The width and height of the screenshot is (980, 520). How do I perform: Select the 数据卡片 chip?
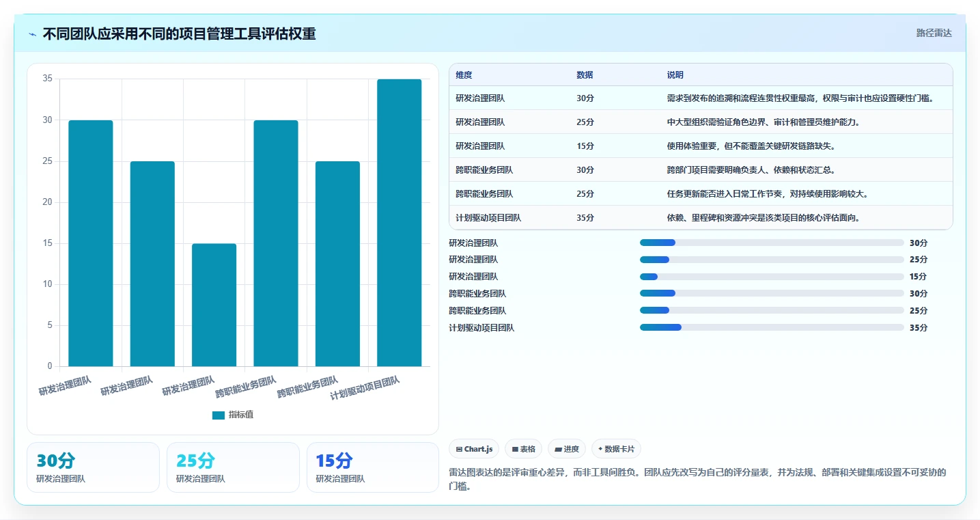point(616,449)
